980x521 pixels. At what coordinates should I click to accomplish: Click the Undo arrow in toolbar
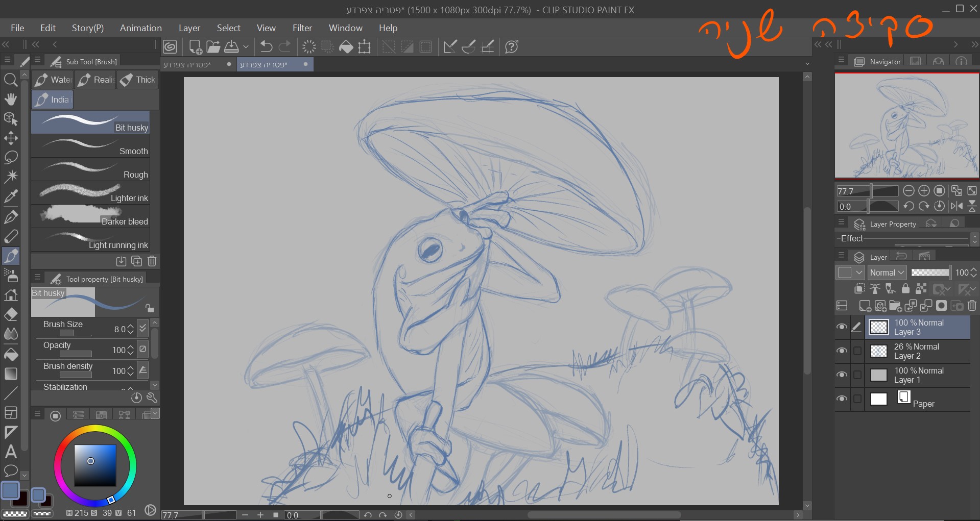(x=266, y=47)
